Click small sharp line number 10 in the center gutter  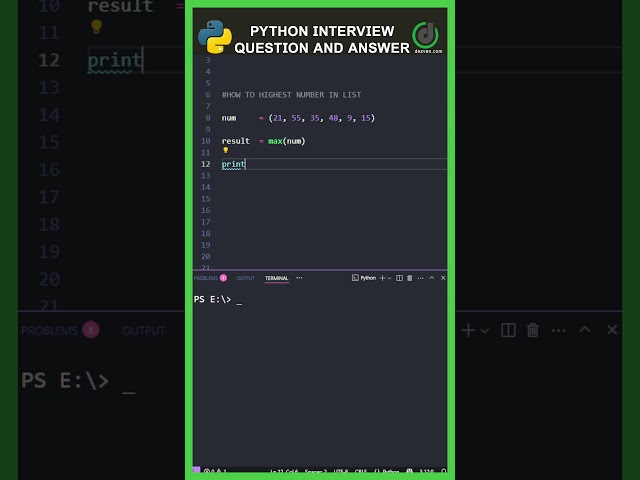tap(205, 141)
